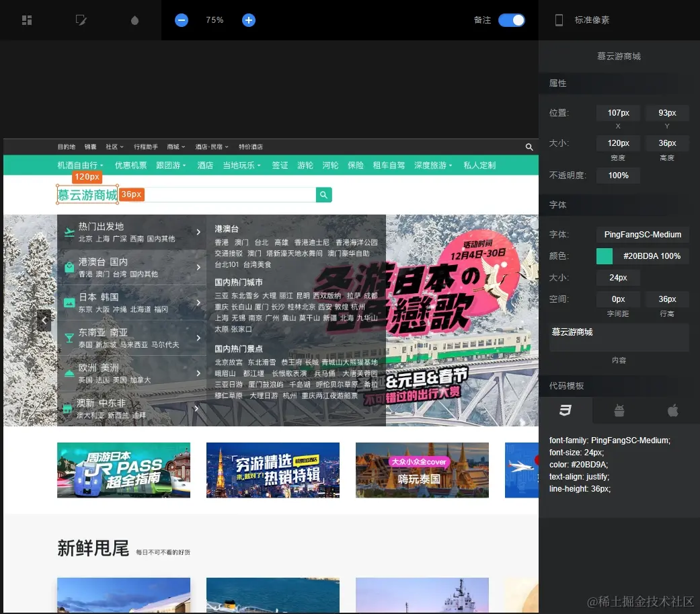Click the device phone icon beside 标准像素
This screenshot has width=700, height=614.
559,20
